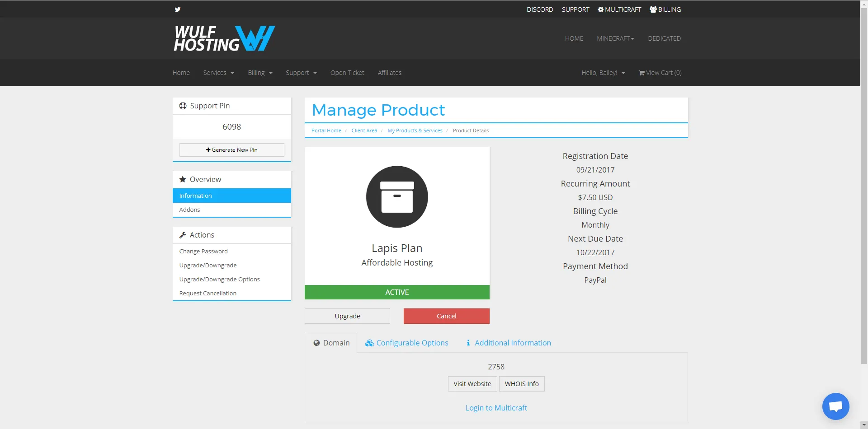
Task: Click the red Cancel button
Action: tap(447, 316)
